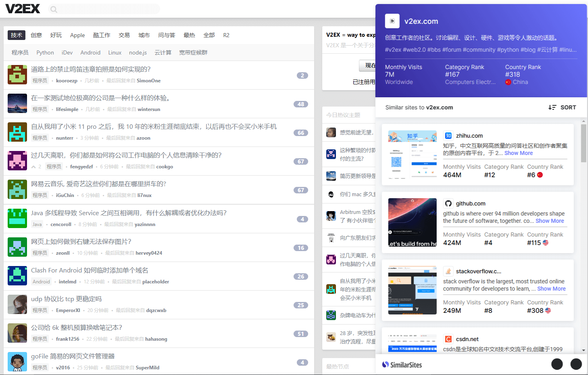588x375 pixels.
Task: Open github.com site thumbnail
Action: pos(412,222)
